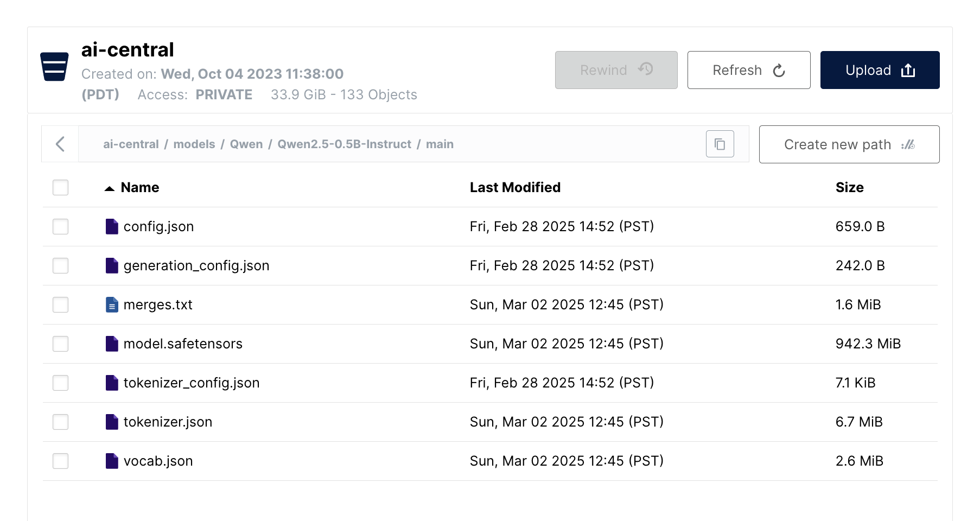This screenshot has height=521, width=980.
Task: Select the tokenizer_config.json row checkbox
Action: click(x=60, y=383)
